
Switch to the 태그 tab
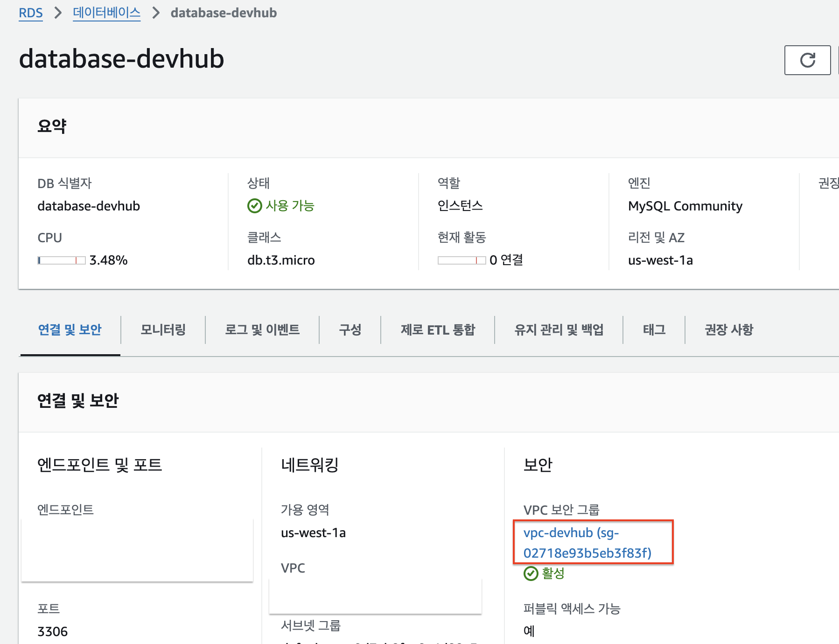[654, 330]
